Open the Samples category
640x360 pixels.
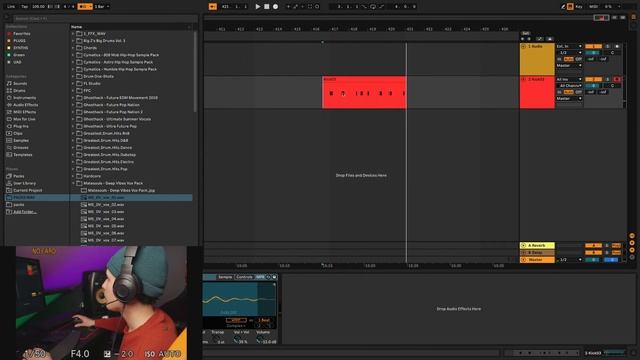coord(21,140)
